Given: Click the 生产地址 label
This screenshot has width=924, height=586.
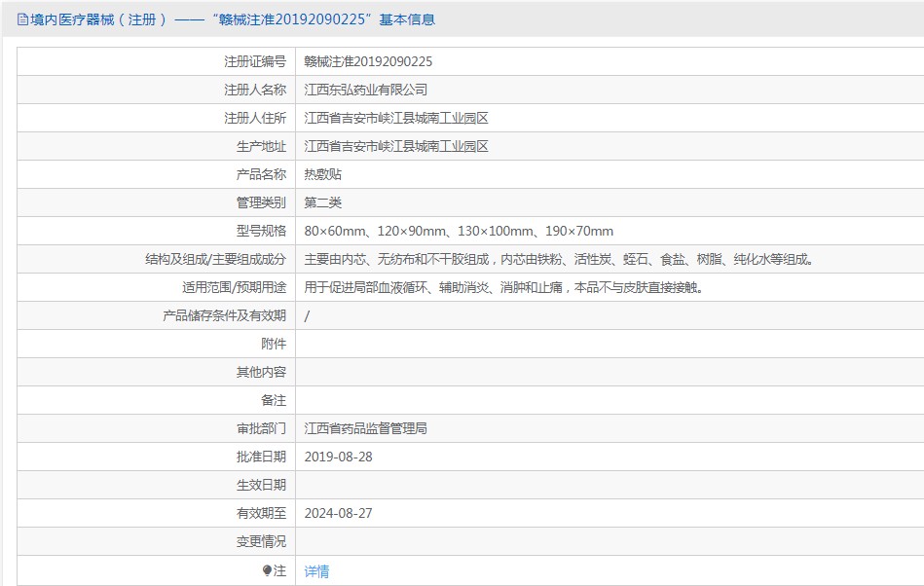Looking at the screenshot, I should pos(261,146).
